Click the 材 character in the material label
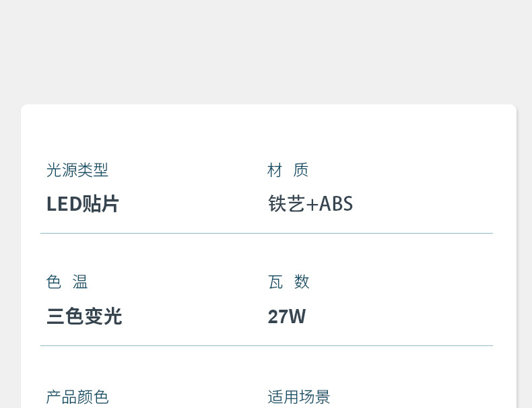This screenshot has height=408, width=532. (275, 170)
